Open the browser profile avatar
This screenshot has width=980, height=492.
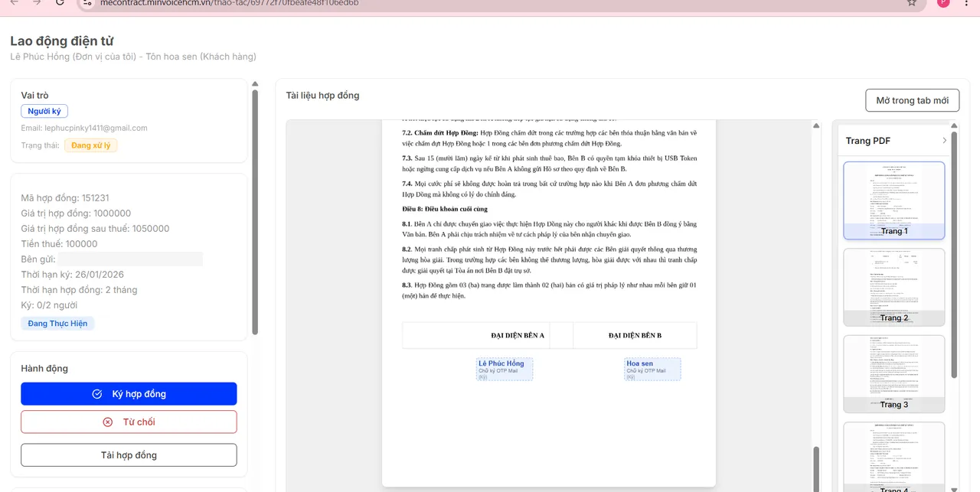tap(942, 3)
